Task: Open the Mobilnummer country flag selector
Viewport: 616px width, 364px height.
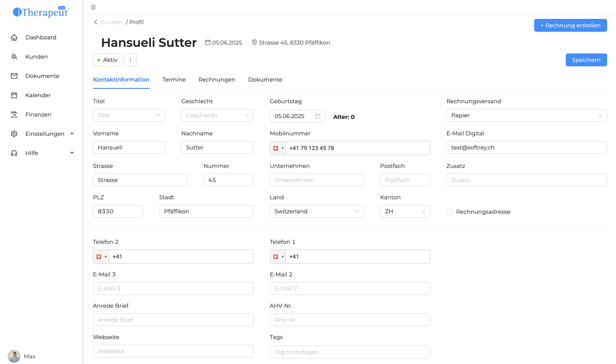Action: 278,148
